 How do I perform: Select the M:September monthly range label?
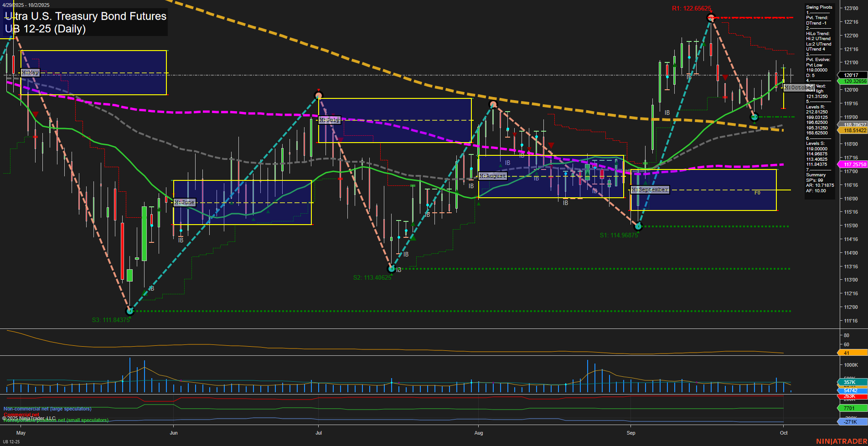[650, 190]
